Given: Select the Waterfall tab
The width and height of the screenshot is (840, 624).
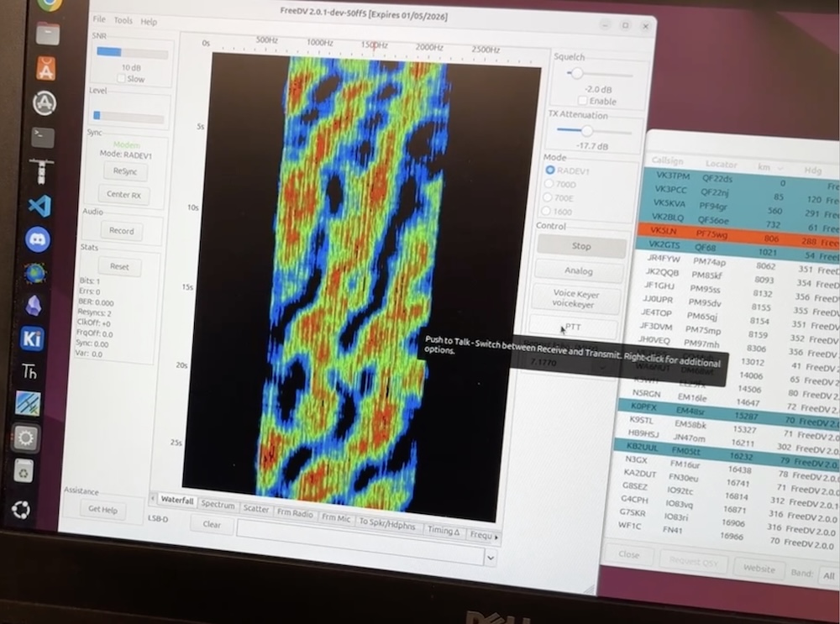Looking at the screenshot, I should tap(176, 501).
